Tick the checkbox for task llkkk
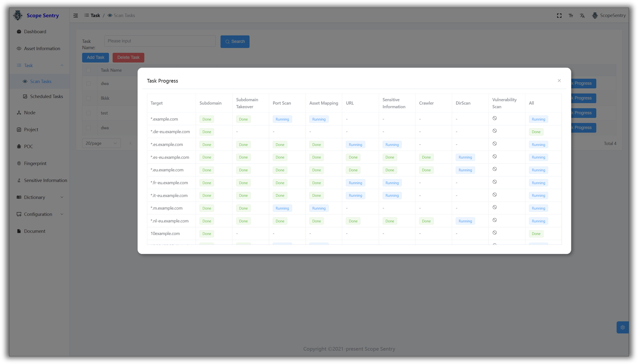This screenshot has width=638, height=364. [x=89, y=98]
